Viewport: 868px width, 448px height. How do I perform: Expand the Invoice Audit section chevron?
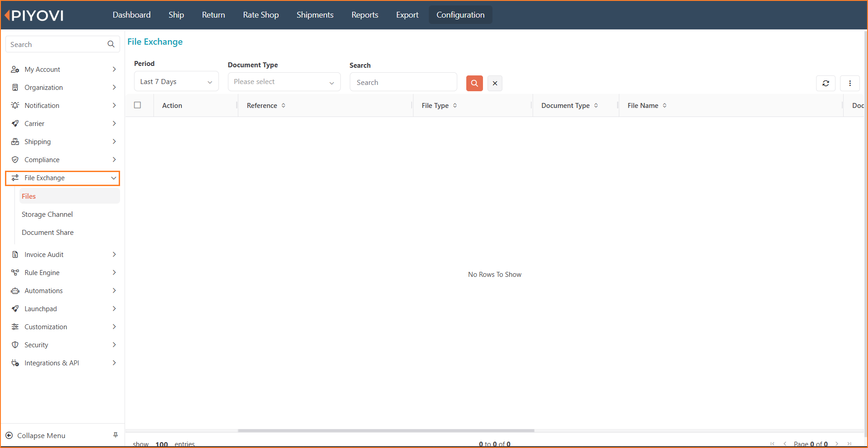click(x=114, y=254)
